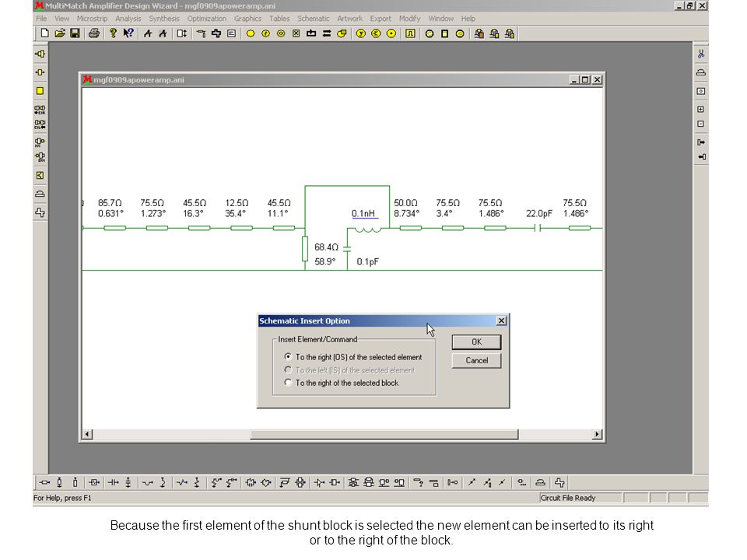Click the 'Circuit File Ready' status text

click(x=568, y=498)
